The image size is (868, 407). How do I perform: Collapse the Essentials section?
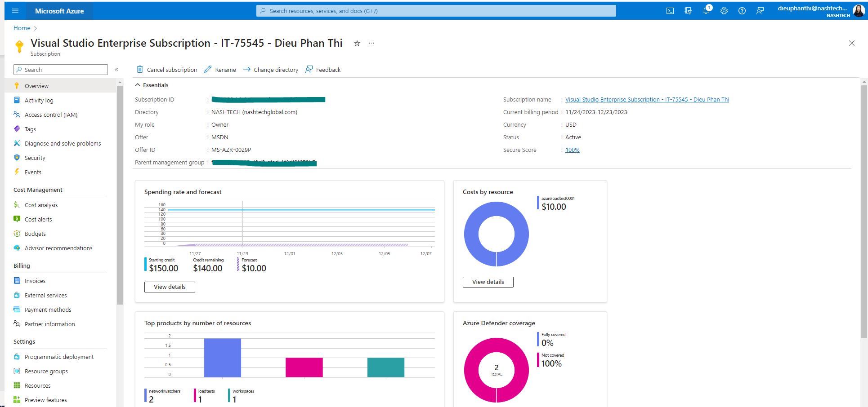(x=138, y=85)
